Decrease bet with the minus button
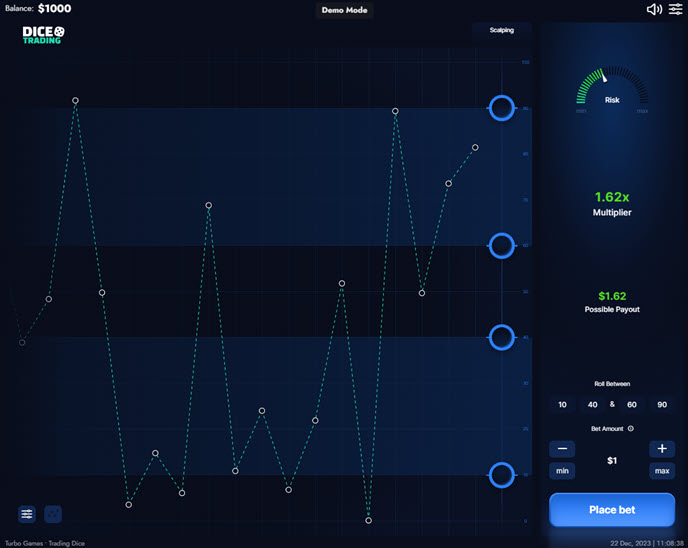The image size is (688, 548). pos(562,449)
